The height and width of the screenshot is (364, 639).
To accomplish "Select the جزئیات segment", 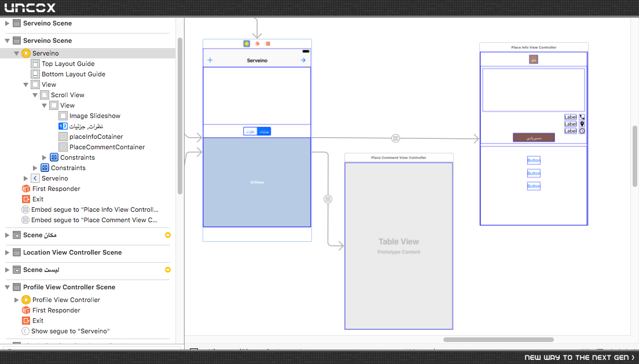I will 264,131.
